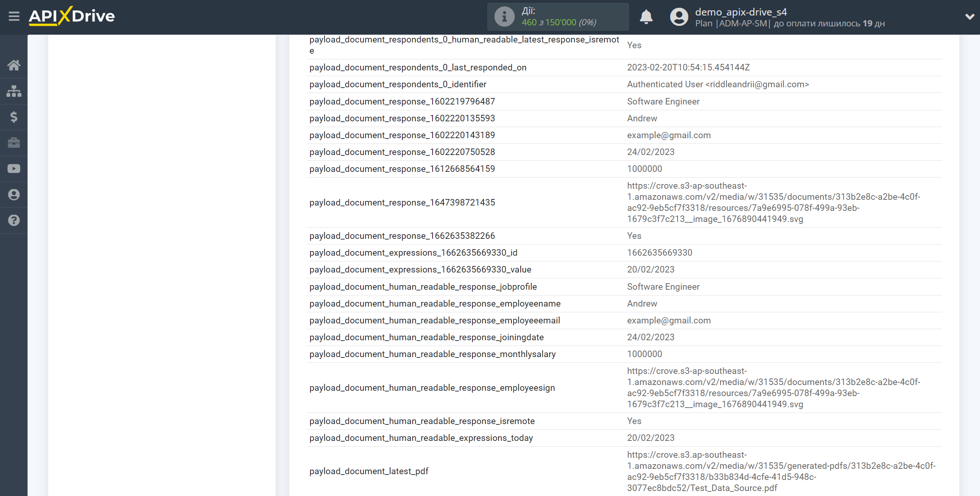The image size is (980, 496).
Task: Open billing dollar icon
Action: (x=14, y=117)
